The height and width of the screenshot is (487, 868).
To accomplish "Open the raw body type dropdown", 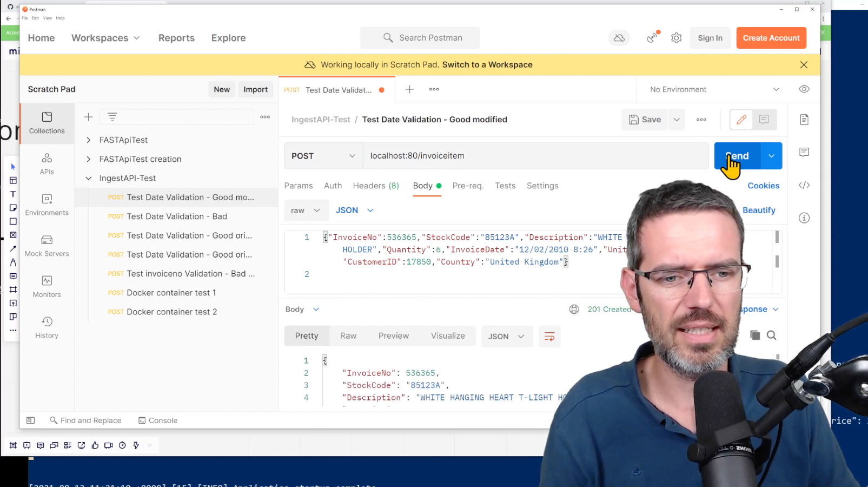I will point(306,210).
